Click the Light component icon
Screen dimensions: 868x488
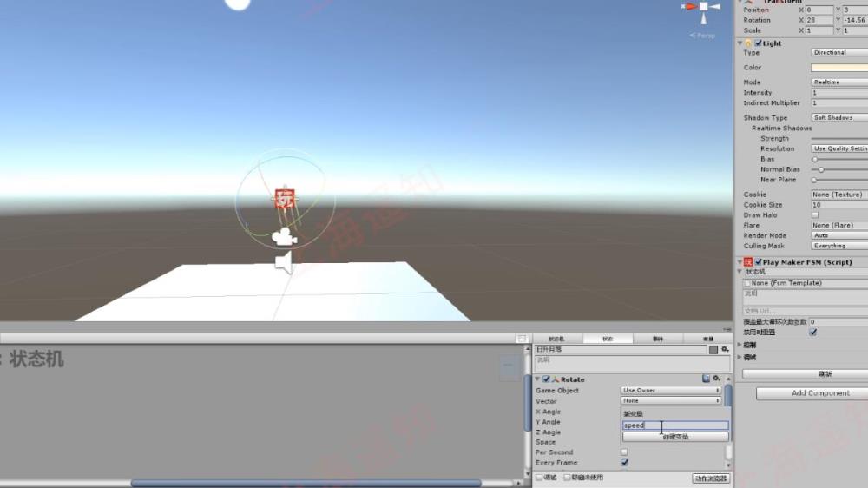(748, 43)
